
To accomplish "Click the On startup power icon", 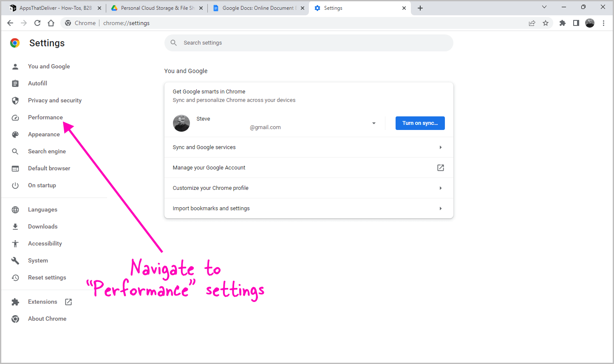I will point(15,185).
